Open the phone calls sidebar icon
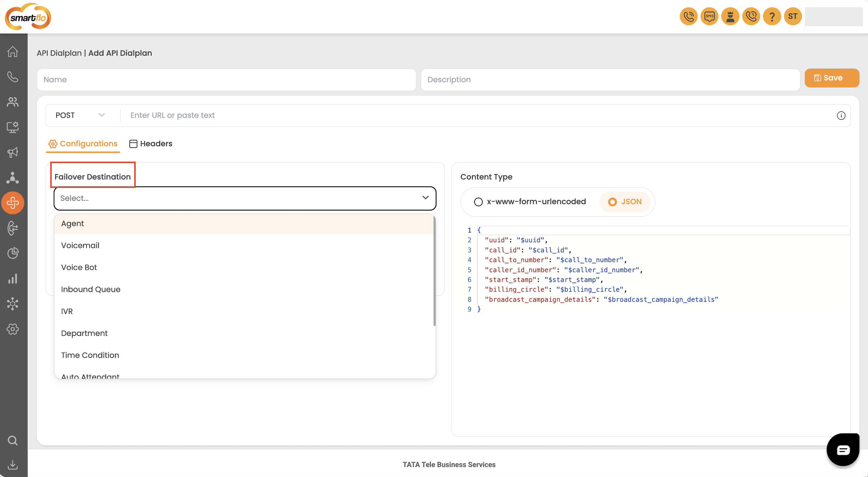Screen dimensions: 868x477 point(13,77)
